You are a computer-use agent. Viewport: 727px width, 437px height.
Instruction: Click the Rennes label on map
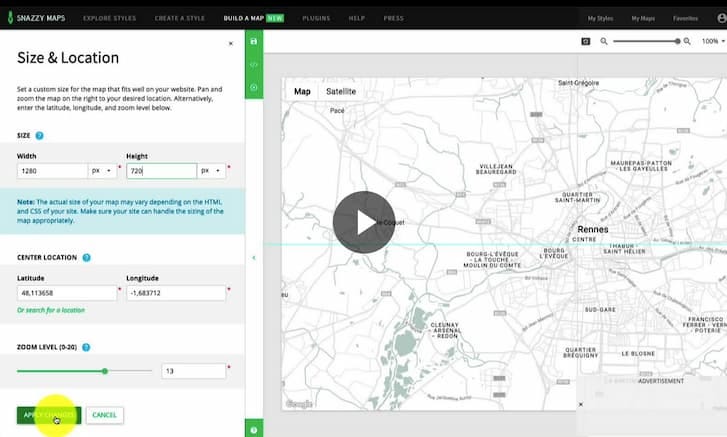click(x=593, y=229)
